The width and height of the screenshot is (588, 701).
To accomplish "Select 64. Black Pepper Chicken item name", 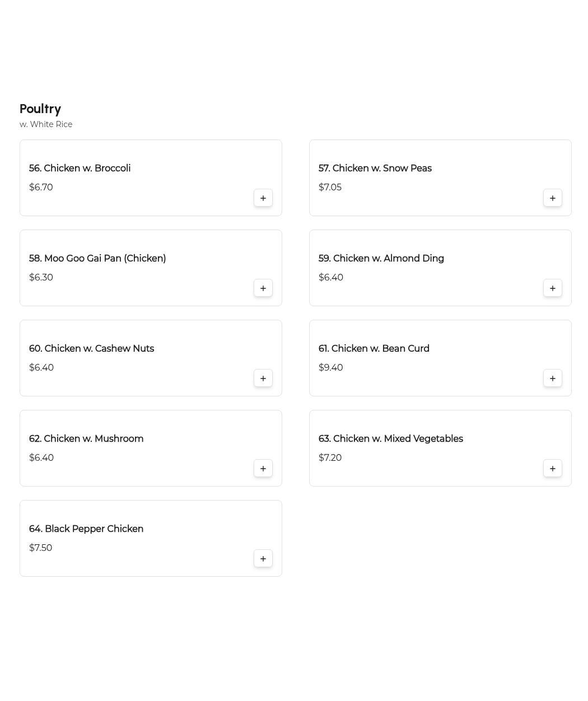I will point(86,529).
